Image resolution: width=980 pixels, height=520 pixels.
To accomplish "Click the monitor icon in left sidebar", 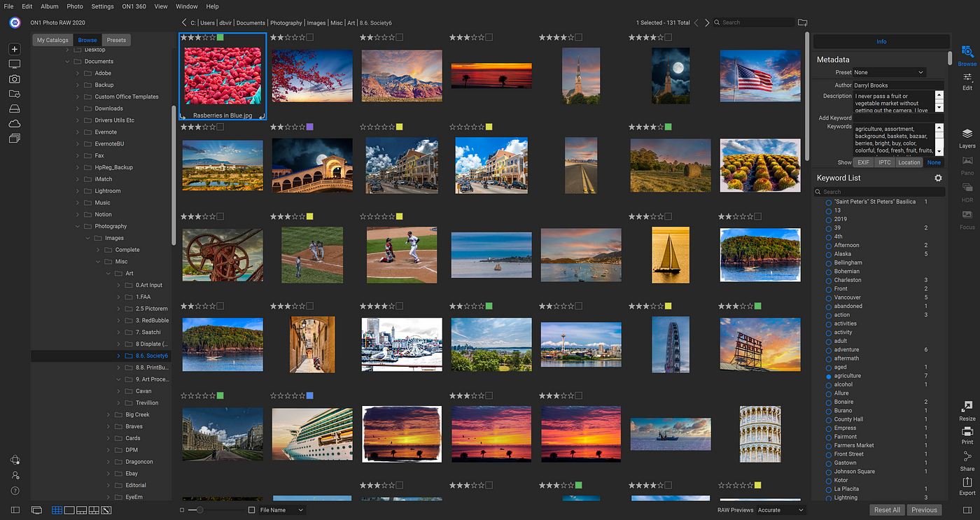I will [x=15, y=64].
